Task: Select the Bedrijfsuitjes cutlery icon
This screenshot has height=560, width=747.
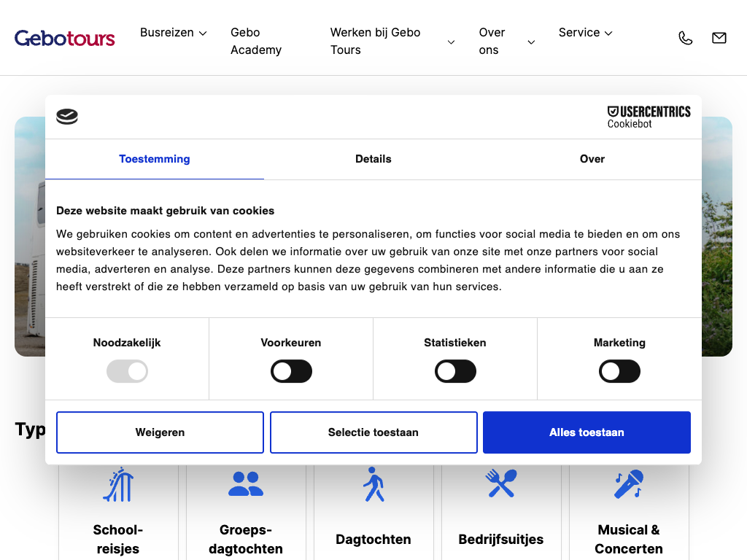Action: pyautogui.click(x=501, y=483)
